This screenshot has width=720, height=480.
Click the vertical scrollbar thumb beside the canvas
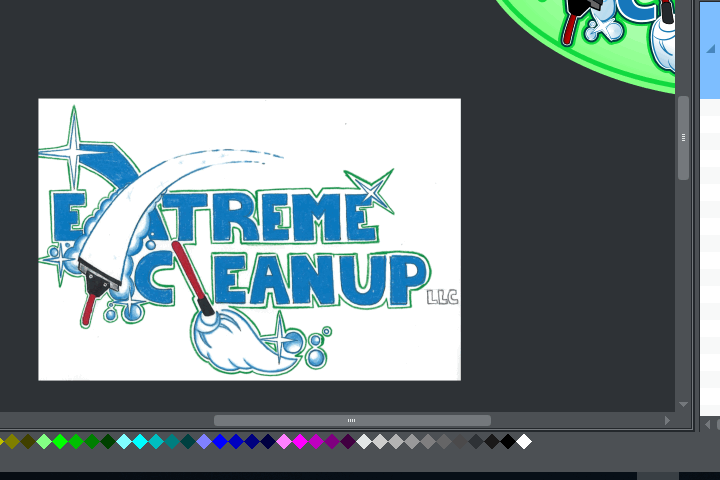(683, 138)
